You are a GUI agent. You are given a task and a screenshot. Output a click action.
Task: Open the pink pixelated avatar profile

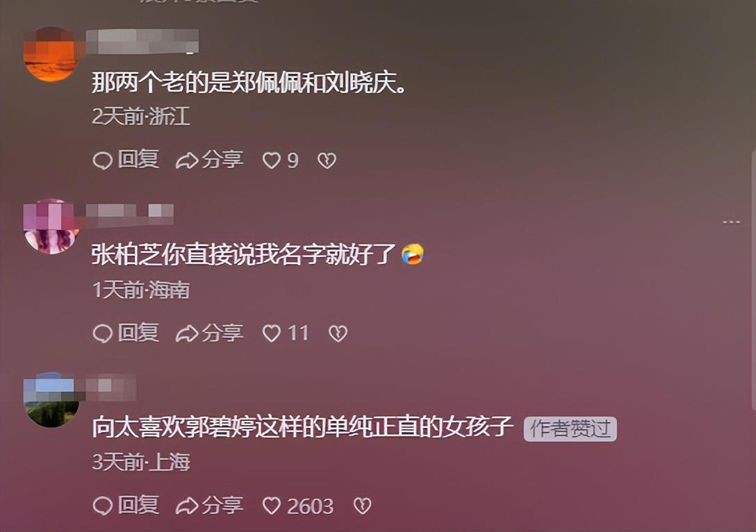[51, 226]
